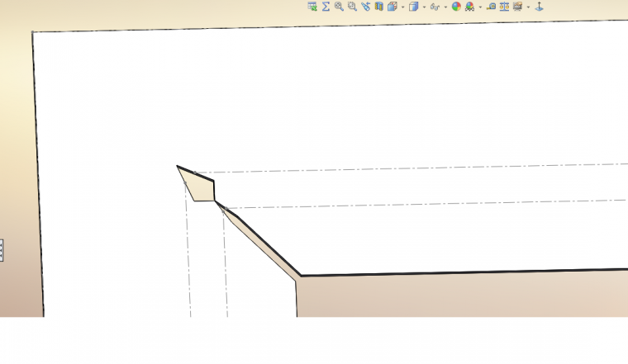Click the Apply Scene icon
628x364 pixels.
(469, 7)
